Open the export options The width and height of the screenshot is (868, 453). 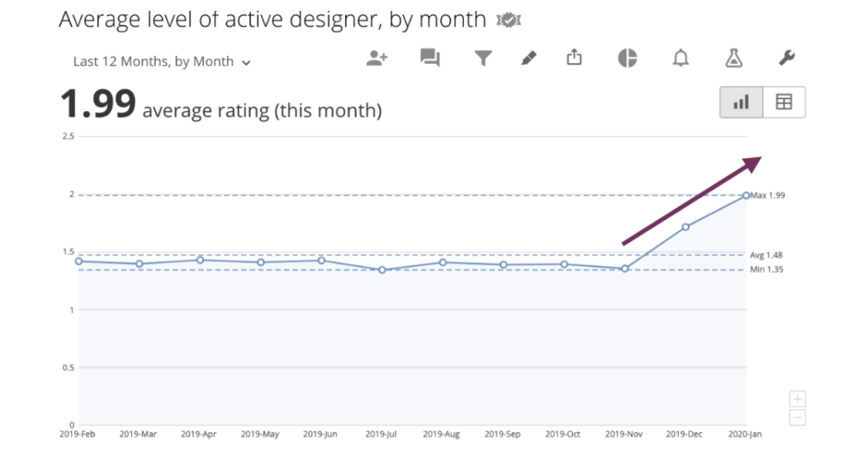tap(575, 58)
